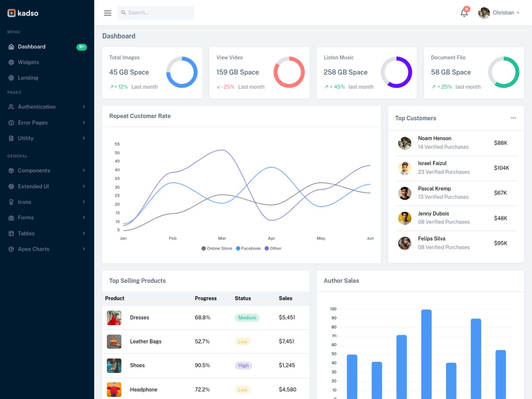Open the Tables menu item

coord(47,233)
